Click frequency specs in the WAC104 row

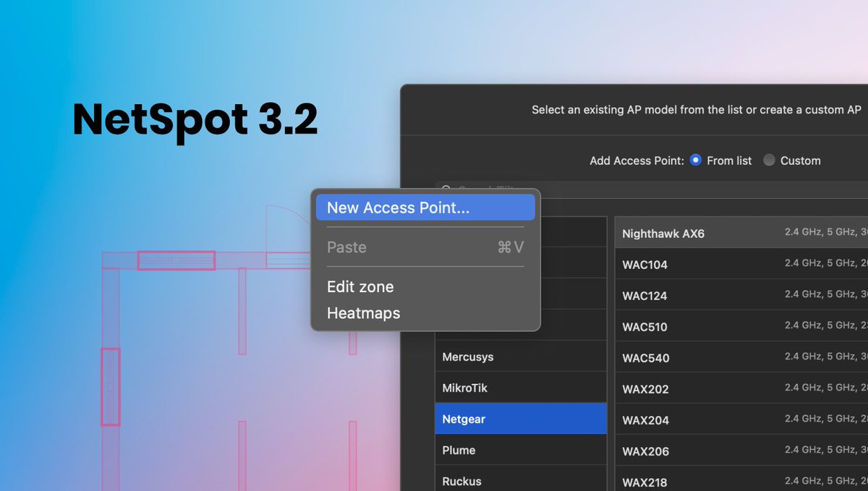click(826, 263)
